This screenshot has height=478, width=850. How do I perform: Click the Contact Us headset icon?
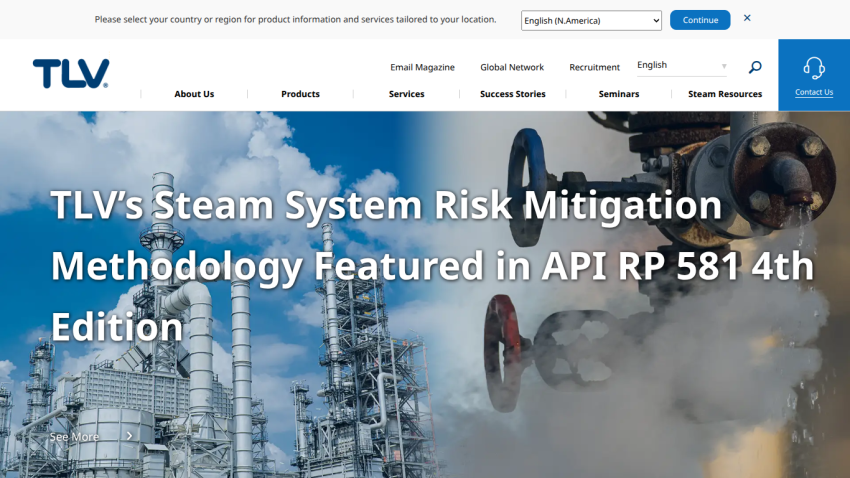tap(814, 69)
